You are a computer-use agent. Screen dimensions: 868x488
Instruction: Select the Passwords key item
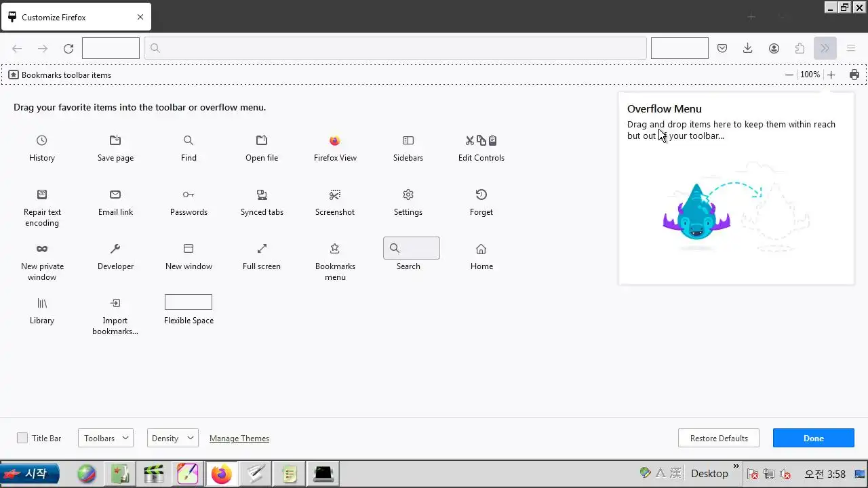189,202
